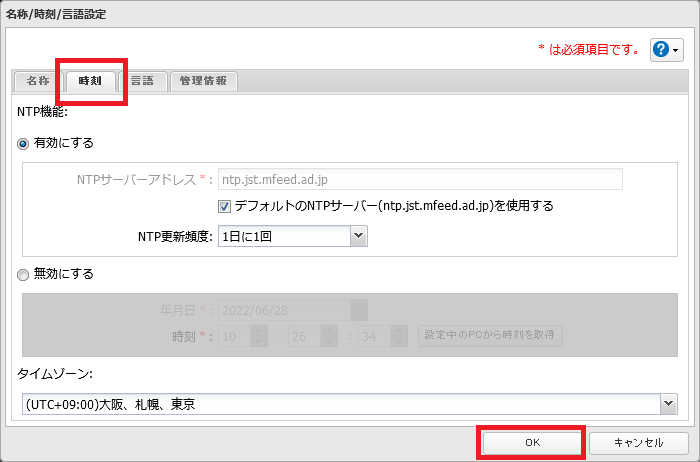
Task: Choose the 無効にする radio option
Action: pyautogui.click(x=24, y=274)
